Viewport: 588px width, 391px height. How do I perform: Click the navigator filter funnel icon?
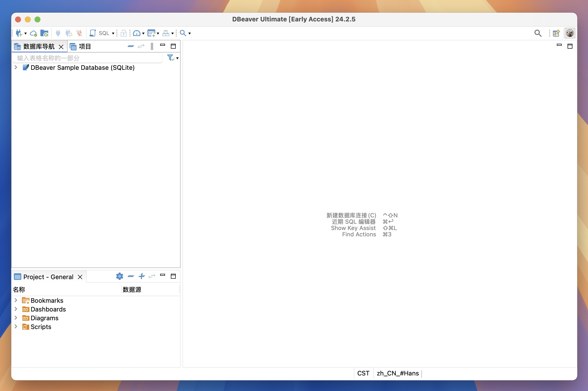[170, 58]
